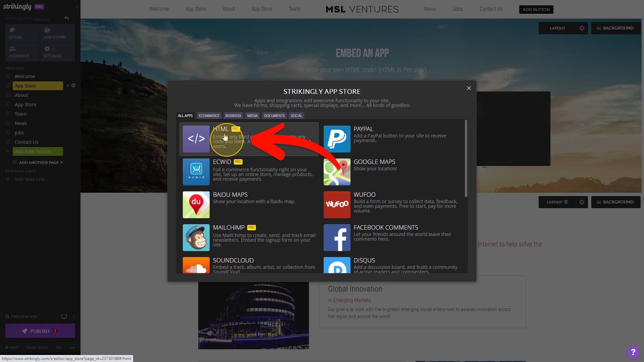Switch to mobile preview phone icon

click(x=74, y=317)
